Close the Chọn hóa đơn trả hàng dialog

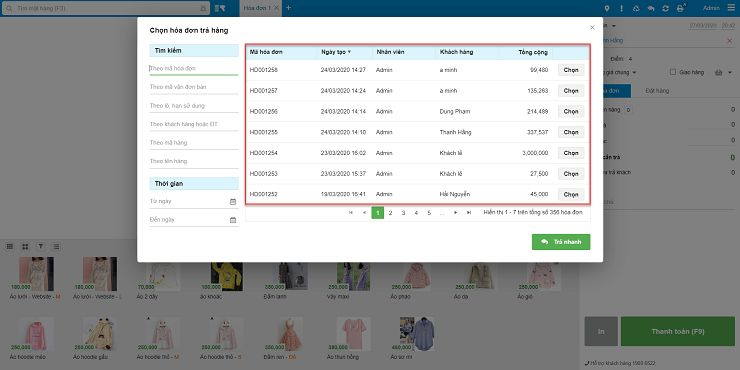coord(592,28)
